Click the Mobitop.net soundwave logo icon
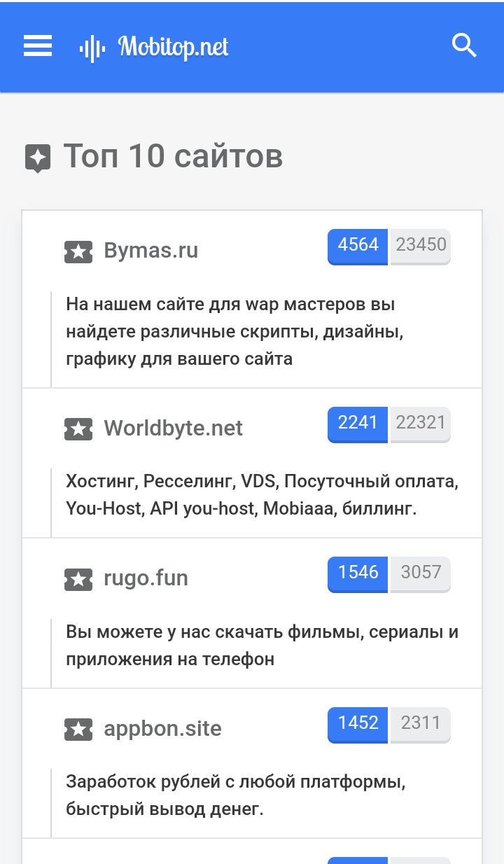The image size is (504, 864). [x=92, y=48]
